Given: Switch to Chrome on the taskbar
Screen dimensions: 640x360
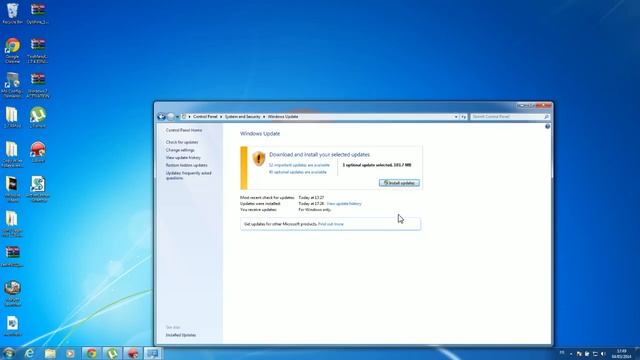Looking at the screenshot, I should pyautogui.click(x=91, y=353).
